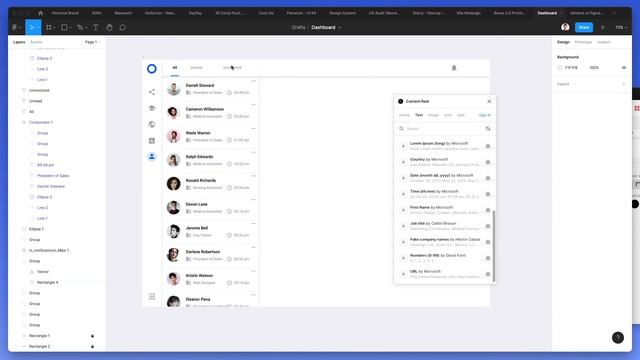640x360 pixels.
Task: Select the io_notifications layer
Action: click(49, 250)
